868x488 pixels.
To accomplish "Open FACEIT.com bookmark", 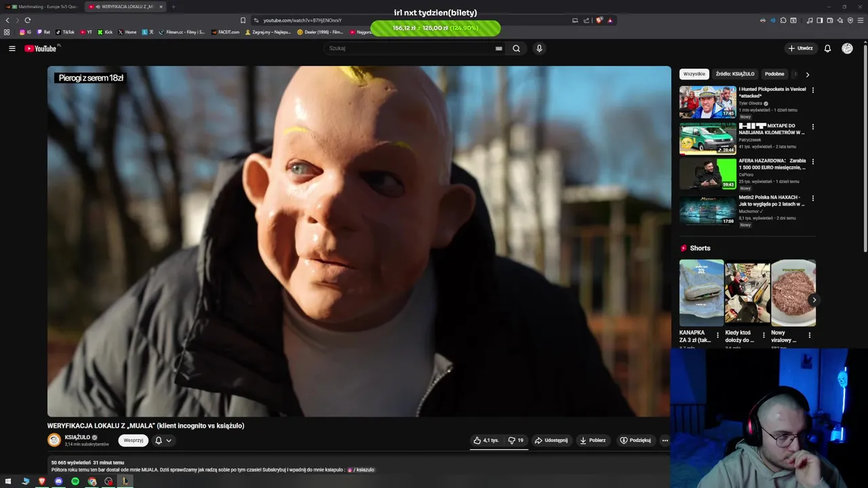I will click(225, 32).
